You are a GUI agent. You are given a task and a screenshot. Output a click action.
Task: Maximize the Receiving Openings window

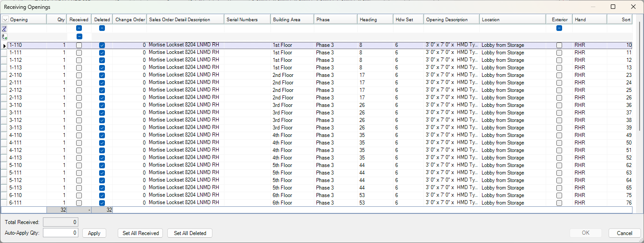tap(613, 7)
